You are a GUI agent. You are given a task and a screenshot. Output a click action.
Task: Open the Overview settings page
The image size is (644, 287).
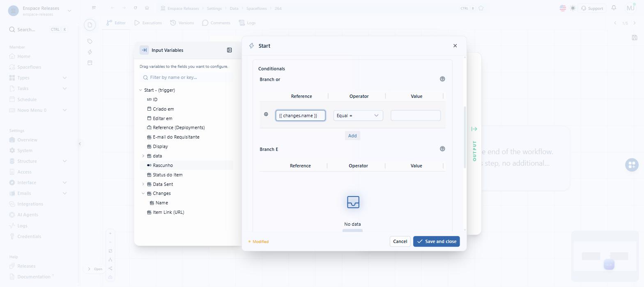[23, 140]
